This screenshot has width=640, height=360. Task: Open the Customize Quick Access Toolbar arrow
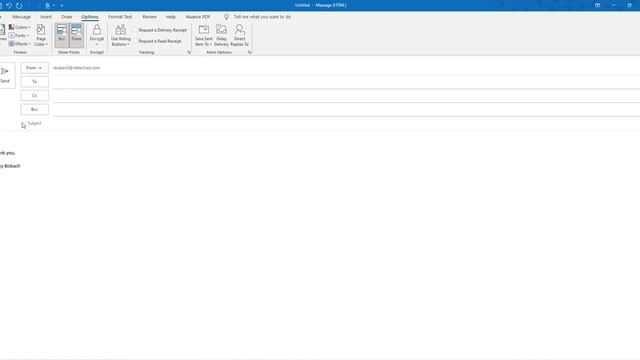click(62, 6)
